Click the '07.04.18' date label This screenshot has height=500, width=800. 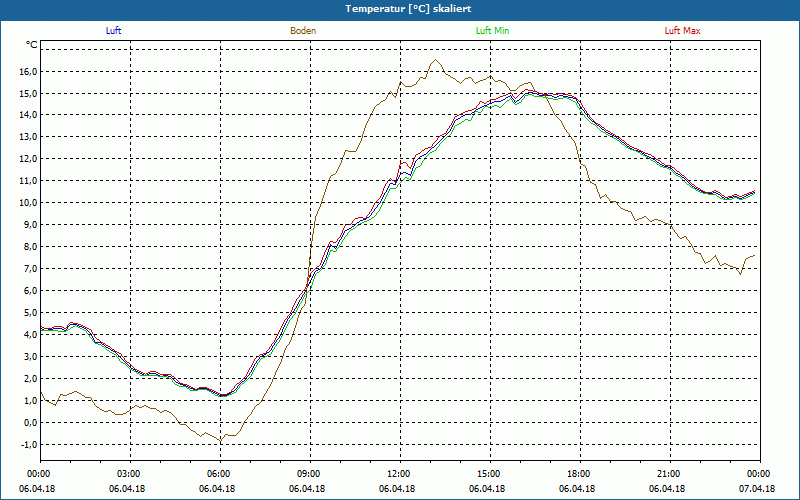(x=757, y=489)
